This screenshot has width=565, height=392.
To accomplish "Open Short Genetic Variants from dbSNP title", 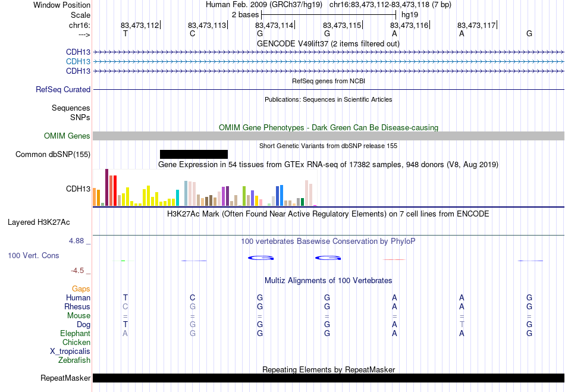I will (x=328, y=146).
